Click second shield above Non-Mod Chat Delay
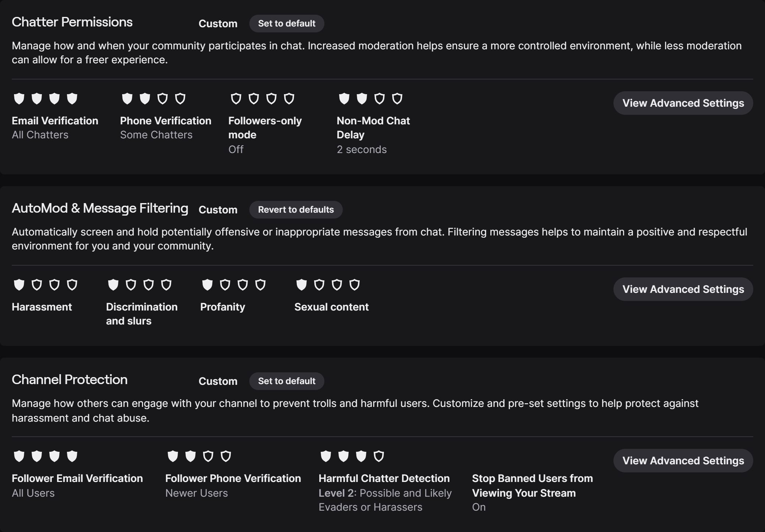This screenshot has width=765, height=532. click(362, 99)
